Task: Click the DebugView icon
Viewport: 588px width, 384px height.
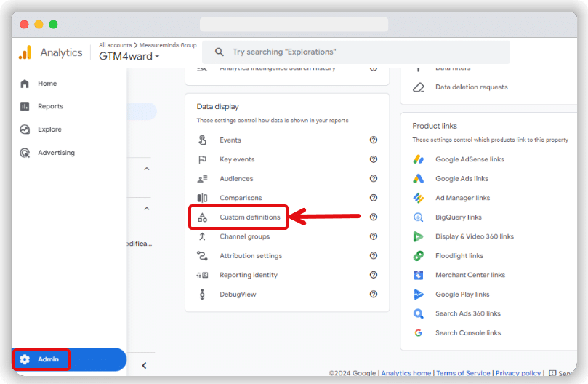Action: click(x=202, y=295)
